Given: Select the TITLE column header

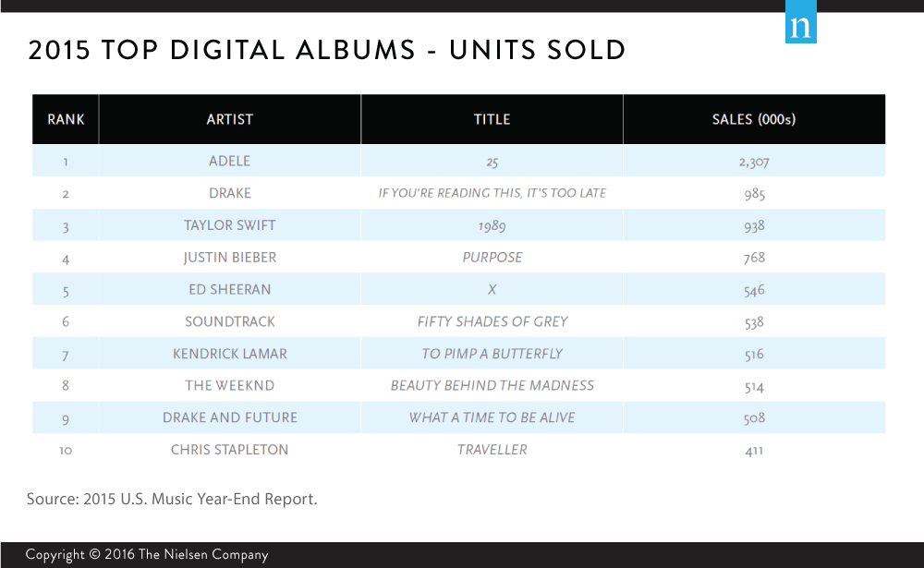Looking at the screenshot, I should pyautogui.click(x=492, y=119).
